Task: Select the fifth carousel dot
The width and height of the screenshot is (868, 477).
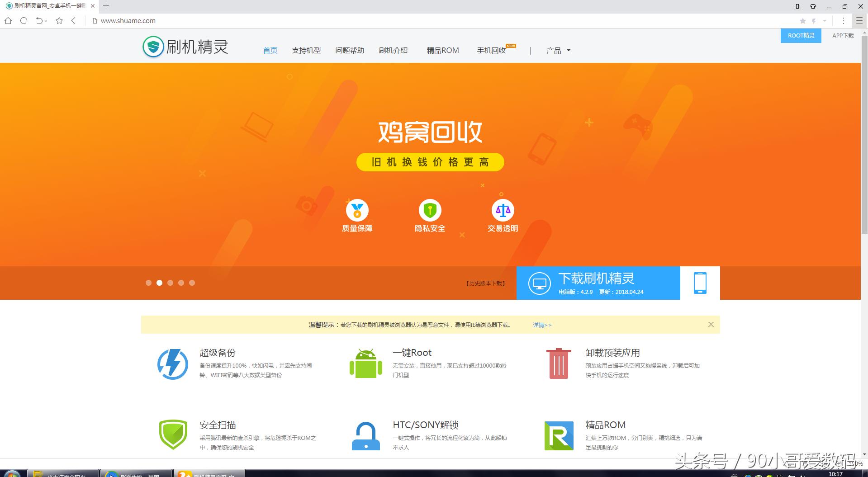Action: [x=192, y=283]
